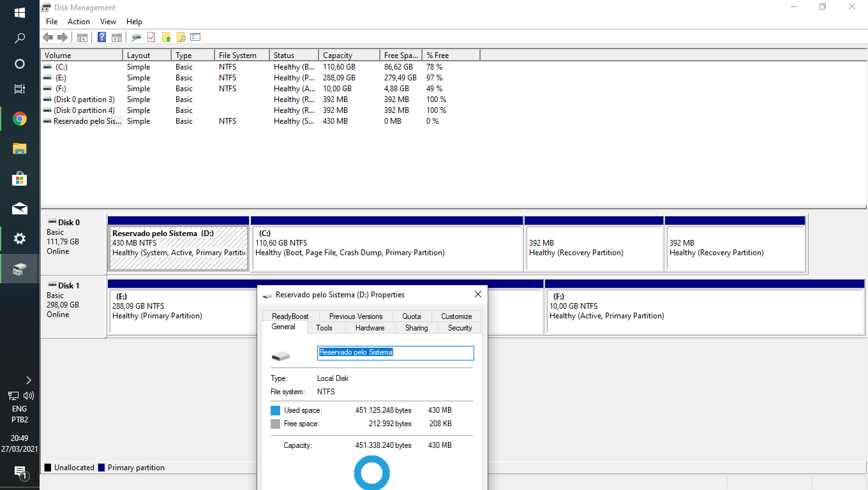868x490 pixels.
Task: Open Cortana circle icon in the taskbar
Action: (20, 64)
